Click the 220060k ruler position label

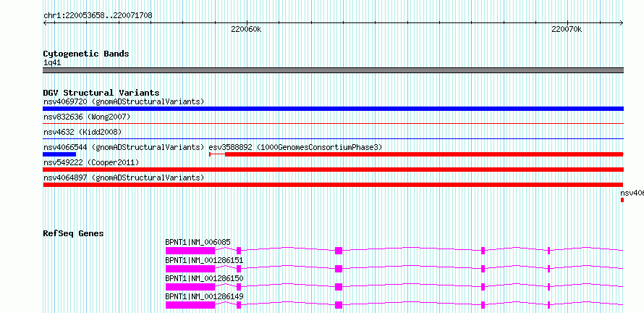[247, 29]
